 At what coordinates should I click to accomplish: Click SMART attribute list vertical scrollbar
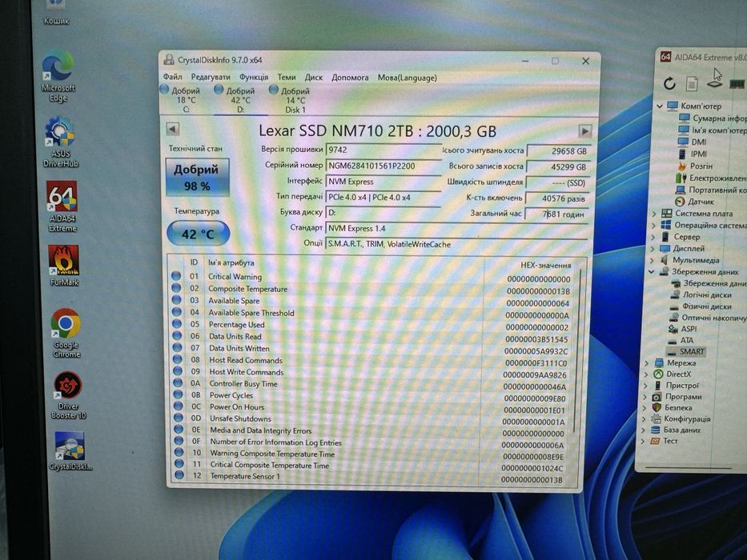point(578,350)
